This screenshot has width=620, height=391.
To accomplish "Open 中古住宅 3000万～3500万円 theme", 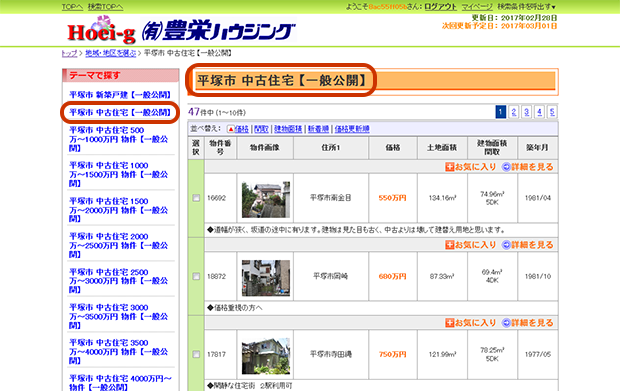I will click(119, 316).
